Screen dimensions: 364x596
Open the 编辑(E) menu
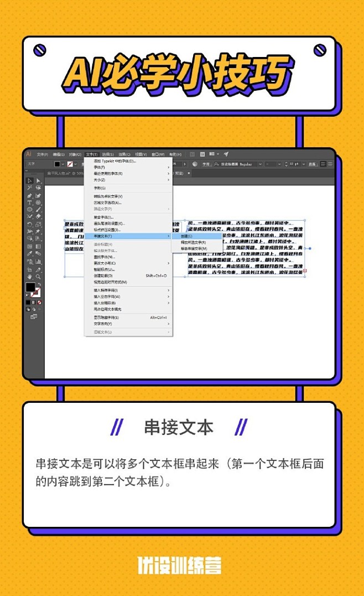(59, 155)
